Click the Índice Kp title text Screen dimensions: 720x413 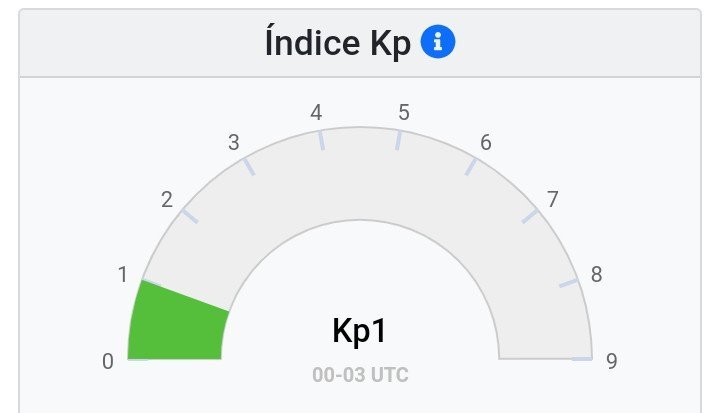[x=339, y=43]
